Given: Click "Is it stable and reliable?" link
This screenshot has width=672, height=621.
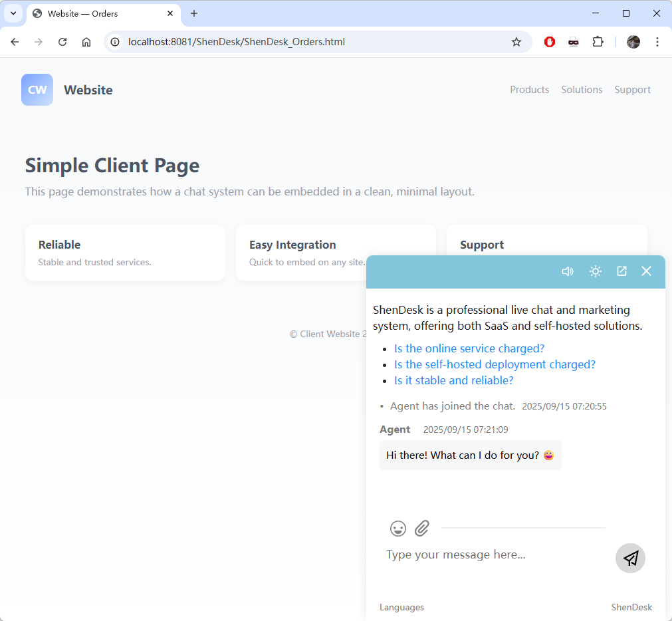Looking at the screenshot, I should (453, 380).
